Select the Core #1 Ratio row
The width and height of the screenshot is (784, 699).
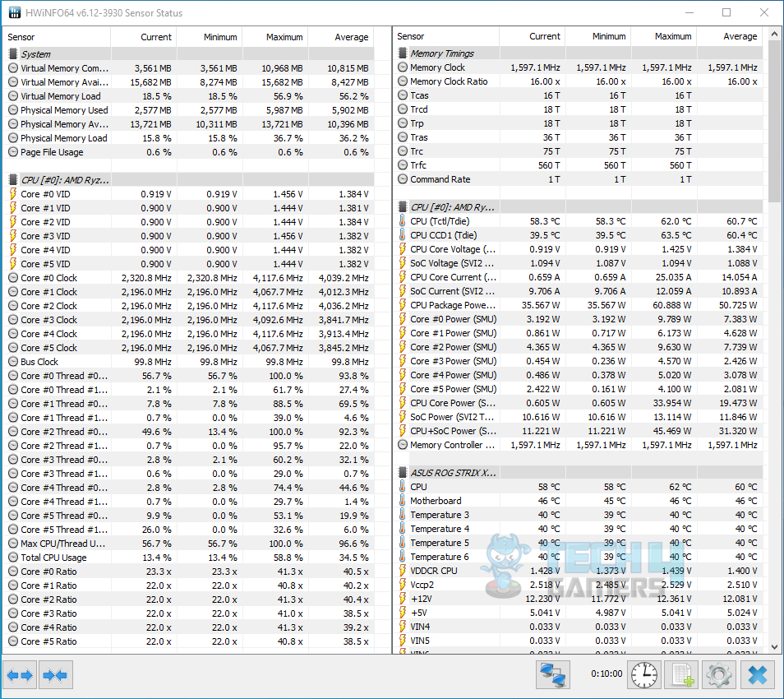pyautogui.click(x=189, y=586)
